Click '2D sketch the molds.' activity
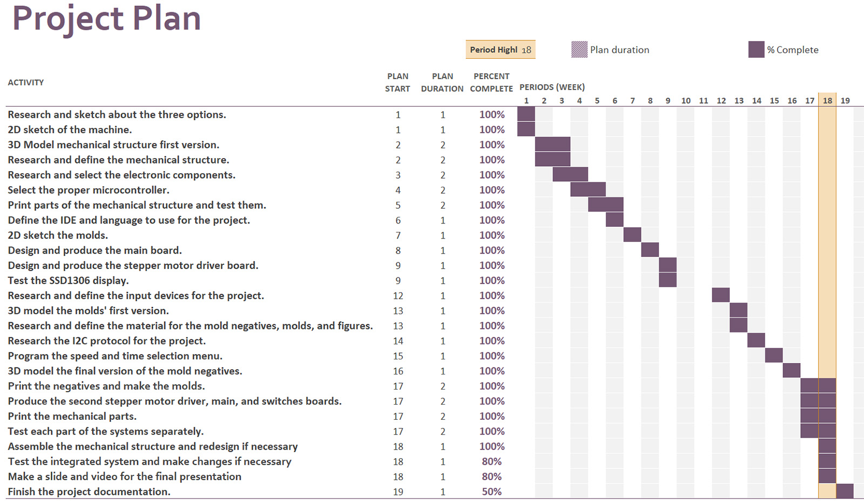864x504 pixels. click(x=58, y=236)
